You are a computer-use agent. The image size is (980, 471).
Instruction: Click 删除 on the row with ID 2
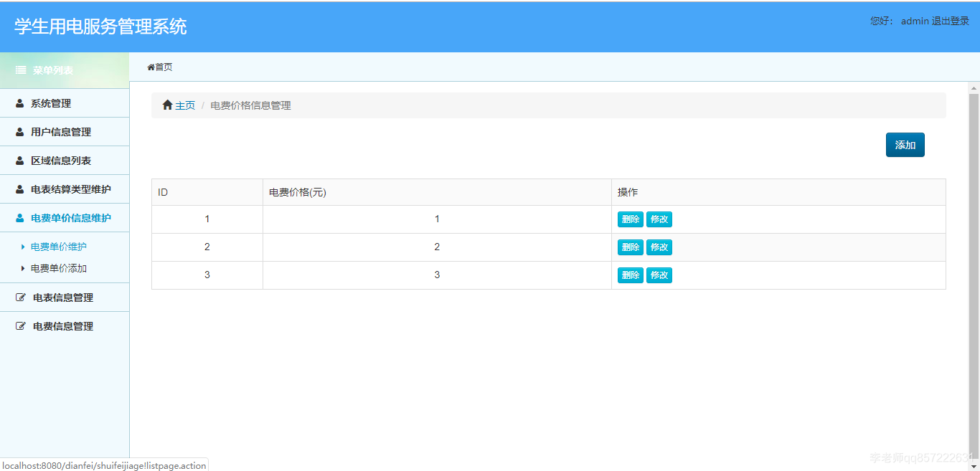[x=630, y=247]
